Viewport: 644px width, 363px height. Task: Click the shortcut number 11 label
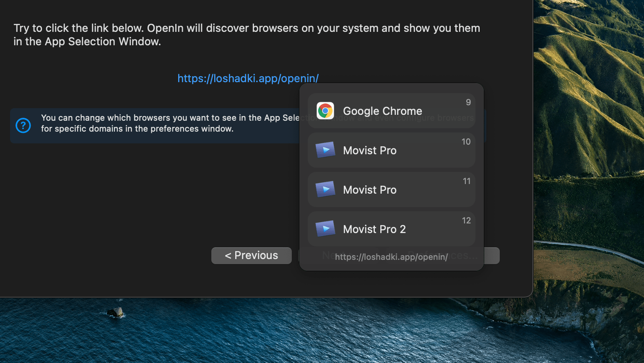(467, 181)
